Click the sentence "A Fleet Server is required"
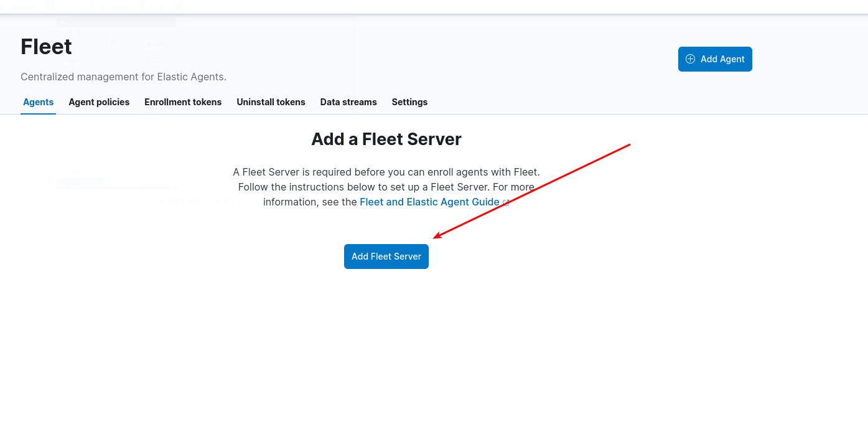868x424 pixels. (386, 172)
